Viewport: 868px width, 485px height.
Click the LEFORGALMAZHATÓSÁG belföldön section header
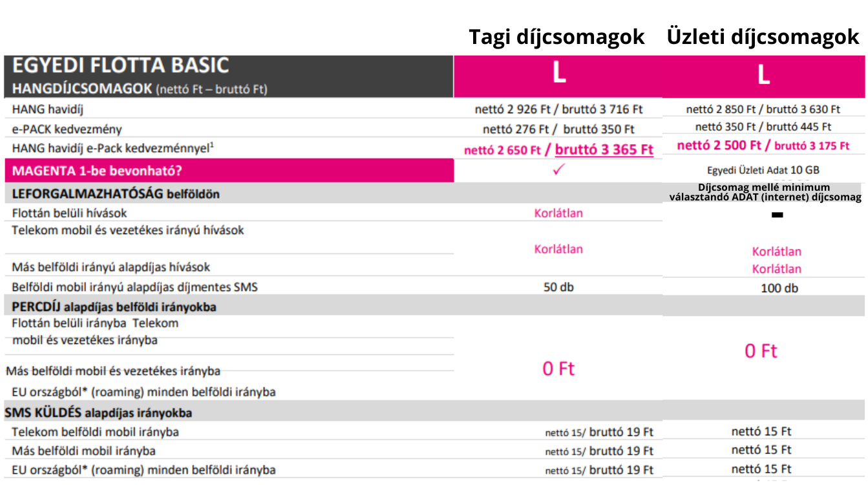click(x=116, y=193)
